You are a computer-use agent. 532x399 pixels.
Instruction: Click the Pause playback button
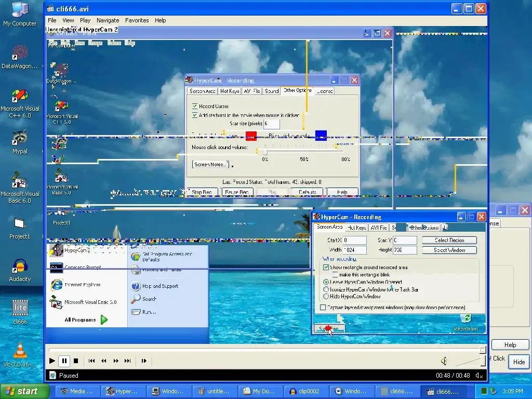point(64,361)
